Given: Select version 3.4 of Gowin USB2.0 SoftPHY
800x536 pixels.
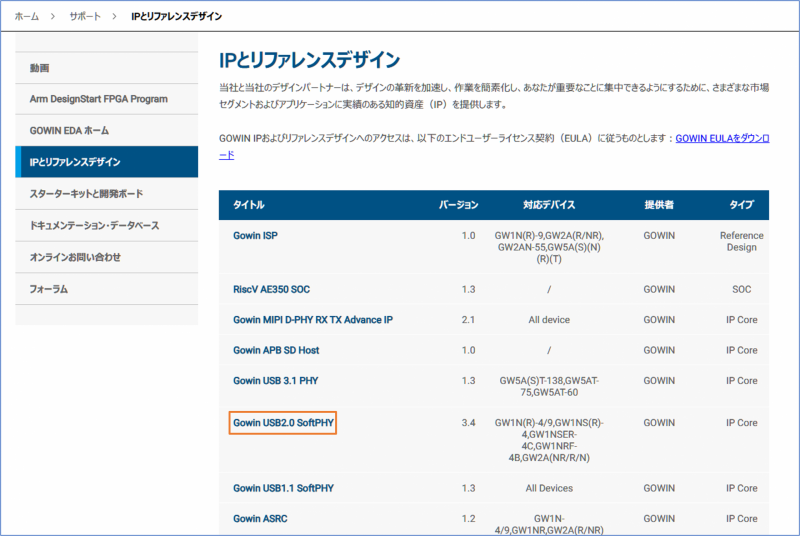Looking at the screenshot, I should pos(468,423).
